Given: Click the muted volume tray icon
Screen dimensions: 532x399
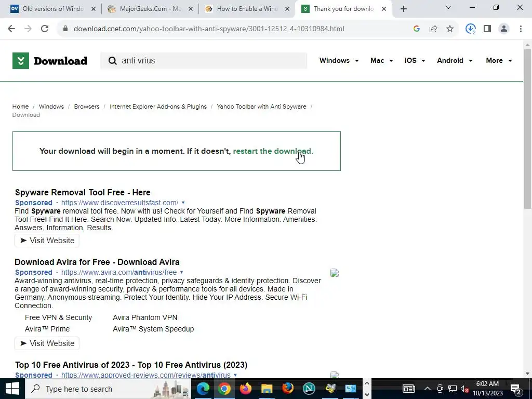Looking at the screenshot, I should coord(465,389).
